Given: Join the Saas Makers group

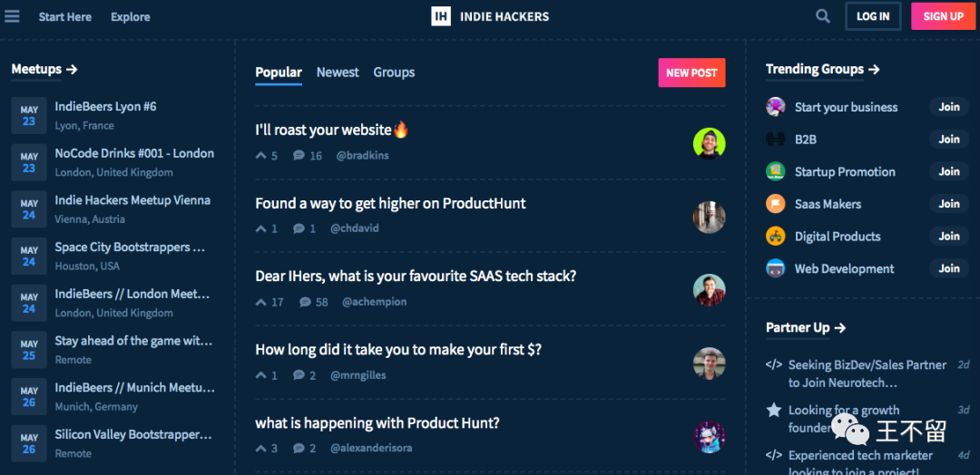Looking at the screenshot, I should tap(949, 204).
